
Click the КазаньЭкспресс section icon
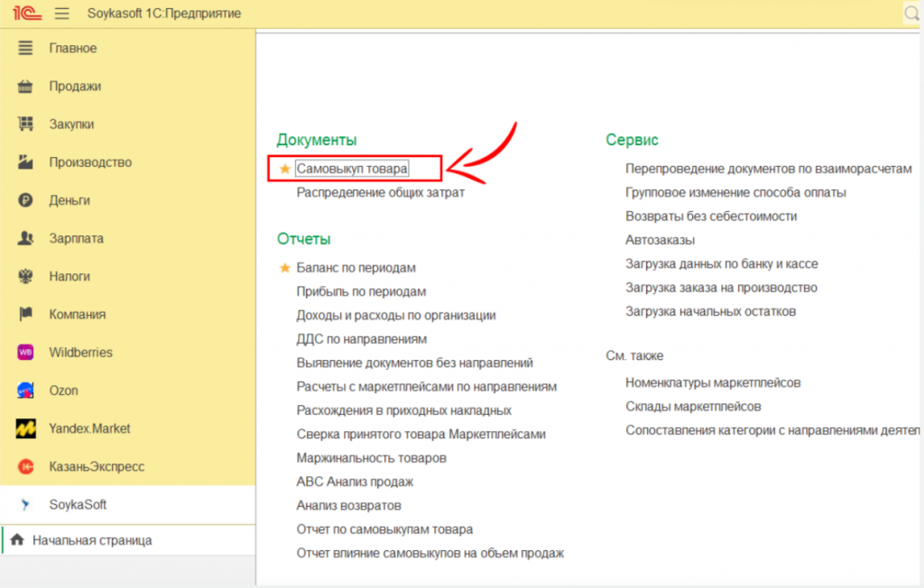tap(26, 467)
